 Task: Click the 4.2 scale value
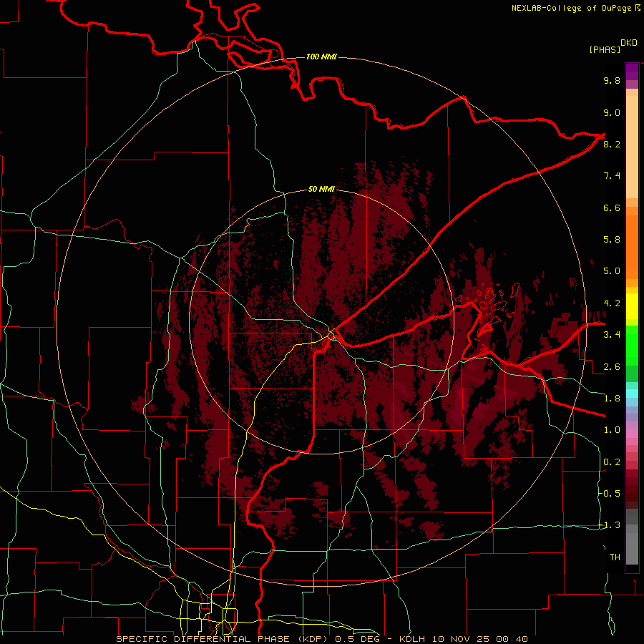click(x=612, y=303)
